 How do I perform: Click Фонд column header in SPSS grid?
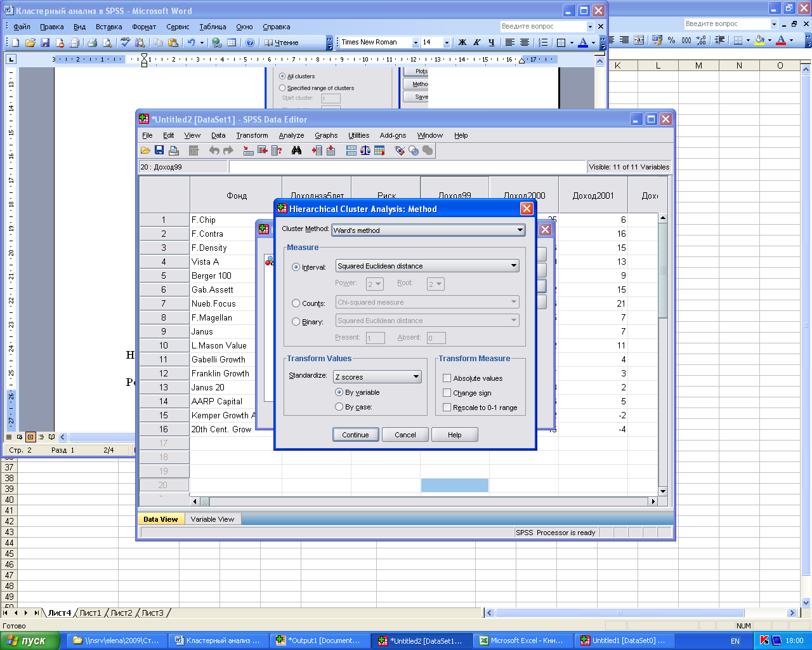pyautogui.click(x=236, y=196)
